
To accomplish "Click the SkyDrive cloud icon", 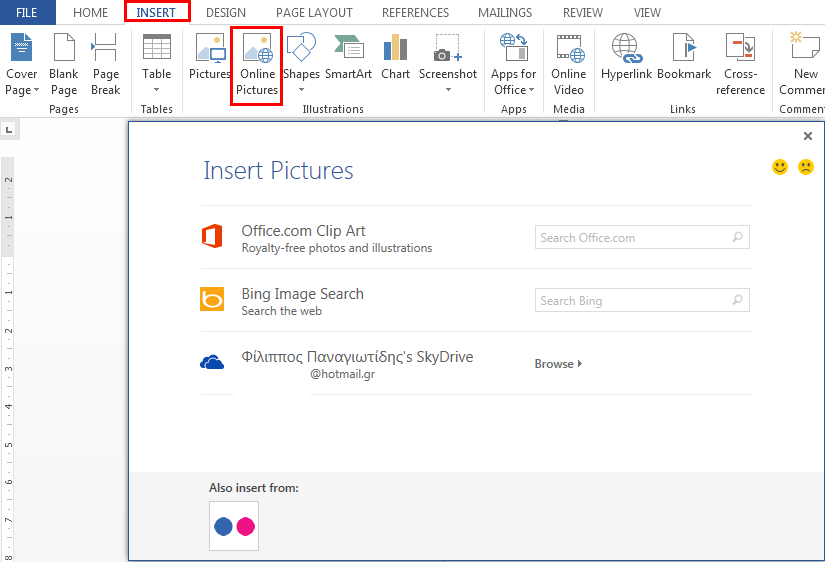I will [x=212, y=362].
